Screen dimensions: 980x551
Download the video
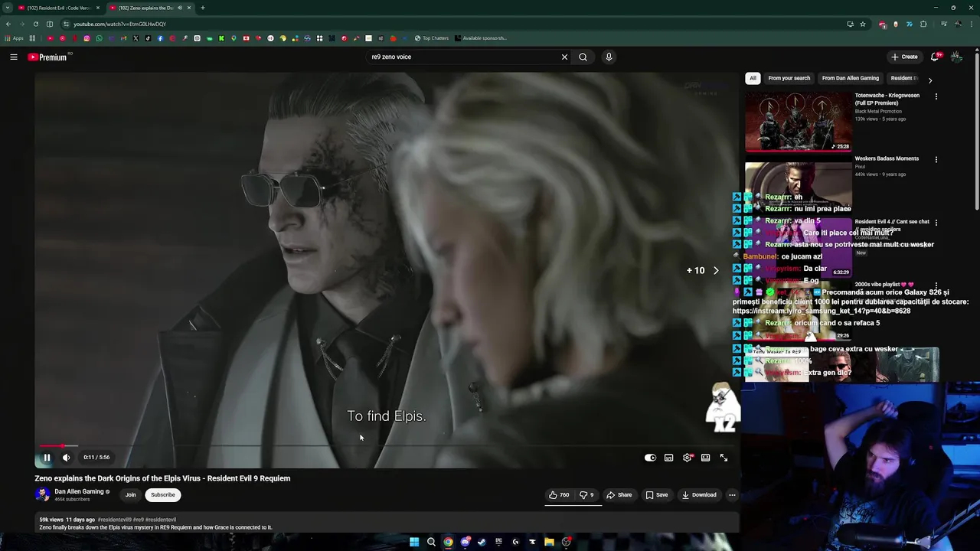(699, 495)
